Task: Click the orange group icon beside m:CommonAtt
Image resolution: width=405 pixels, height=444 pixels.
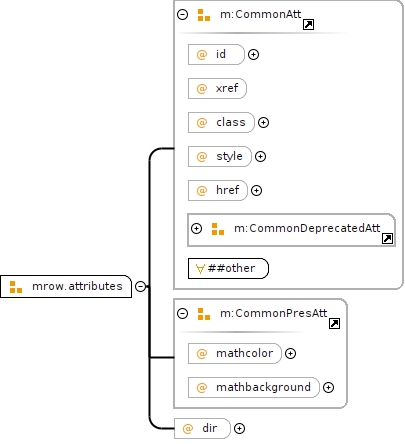Action: pos(204,15)
